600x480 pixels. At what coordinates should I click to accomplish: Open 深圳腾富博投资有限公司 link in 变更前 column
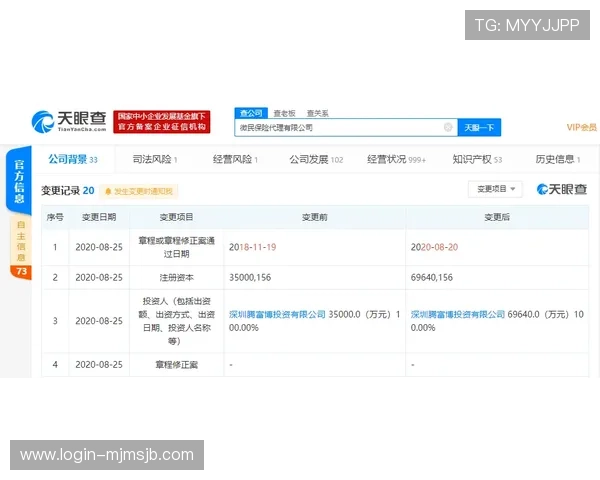(277, 315)
